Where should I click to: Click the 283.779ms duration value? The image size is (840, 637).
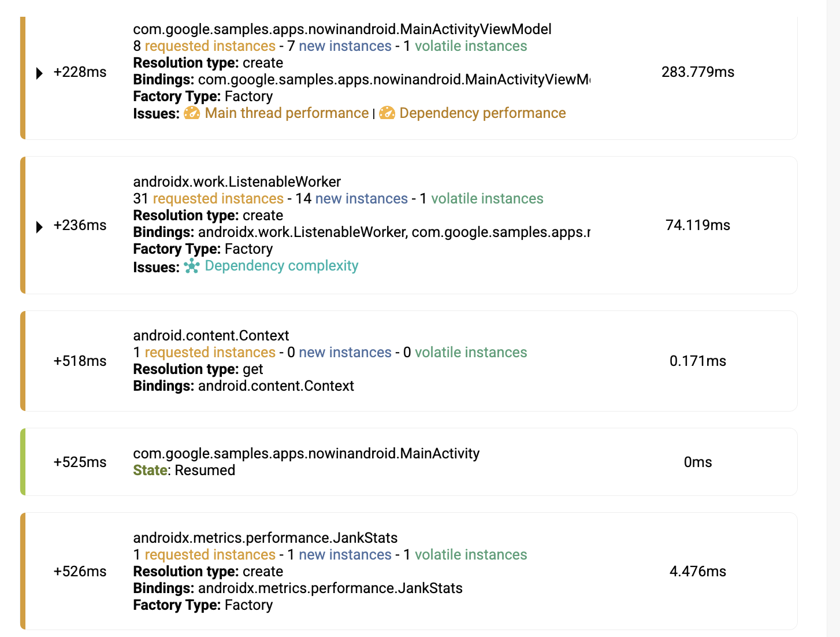(698, 72)
